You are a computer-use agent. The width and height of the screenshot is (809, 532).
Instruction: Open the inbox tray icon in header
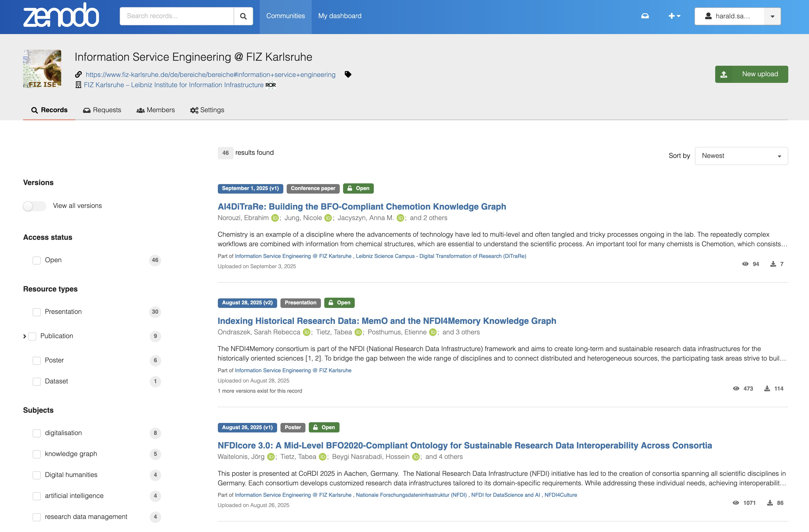pos(645,16)
